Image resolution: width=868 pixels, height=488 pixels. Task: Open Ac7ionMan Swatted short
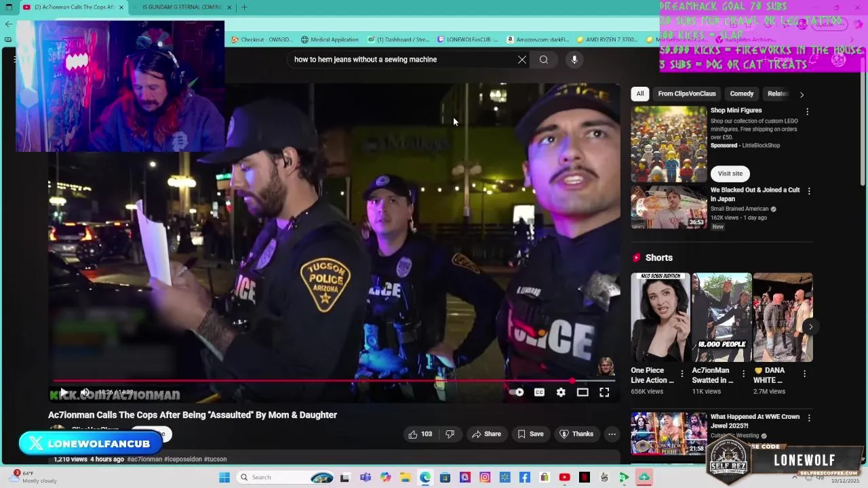coord(722,317)
